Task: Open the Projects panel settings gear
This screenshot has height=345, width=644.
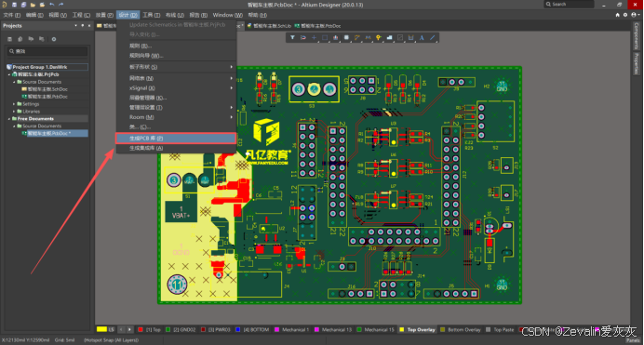Action: coord(53,39)
